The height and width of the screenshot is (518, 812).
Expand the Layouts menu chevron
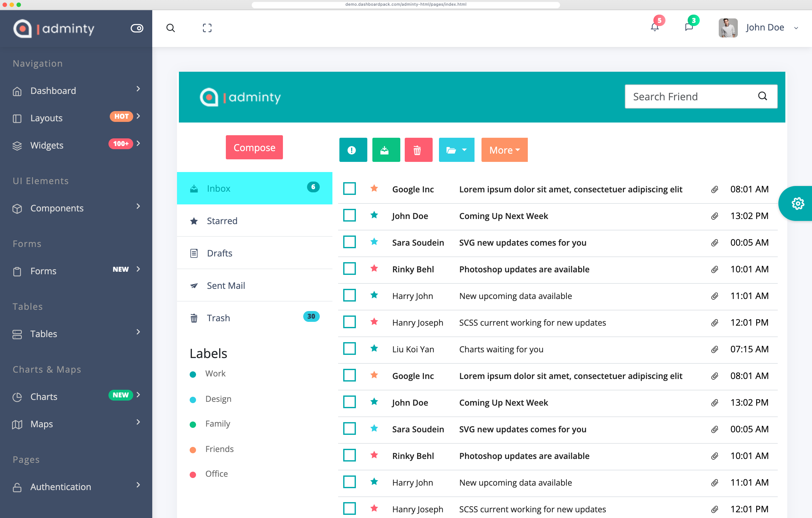[138, 116]
